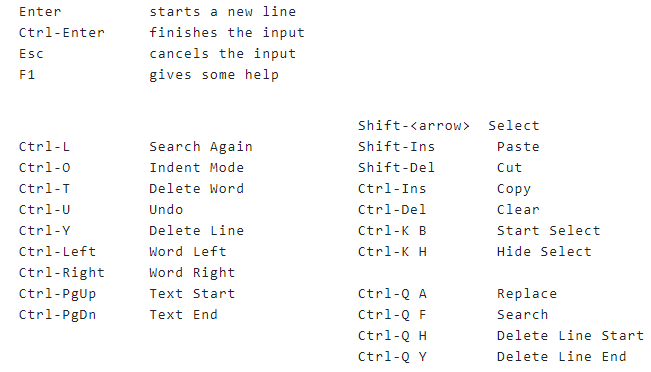Select the 'Undo' command text
Viewport: 651px width, 372px height.
(x=166, y=209)
